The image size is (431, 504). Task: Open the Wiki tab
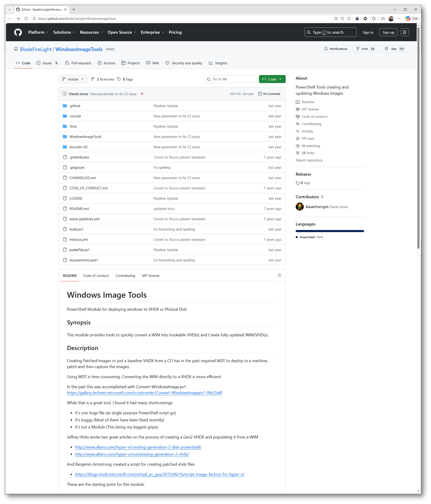pyautogui.click(x=153, y=63)
